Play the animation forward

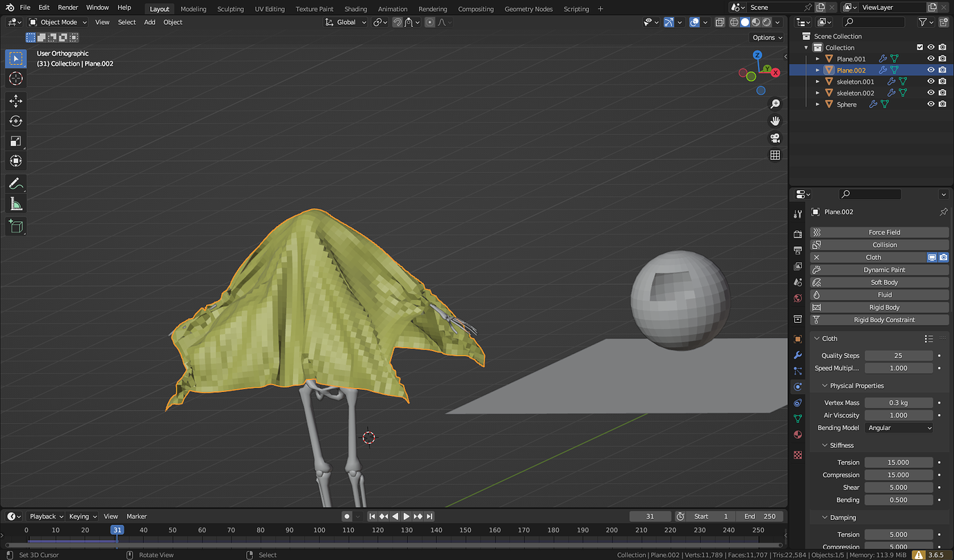(406, 516)
